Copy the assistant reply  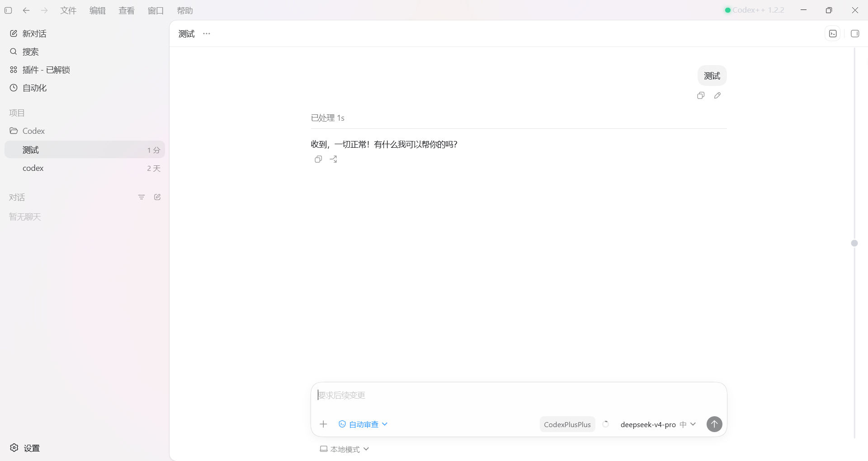318,159
